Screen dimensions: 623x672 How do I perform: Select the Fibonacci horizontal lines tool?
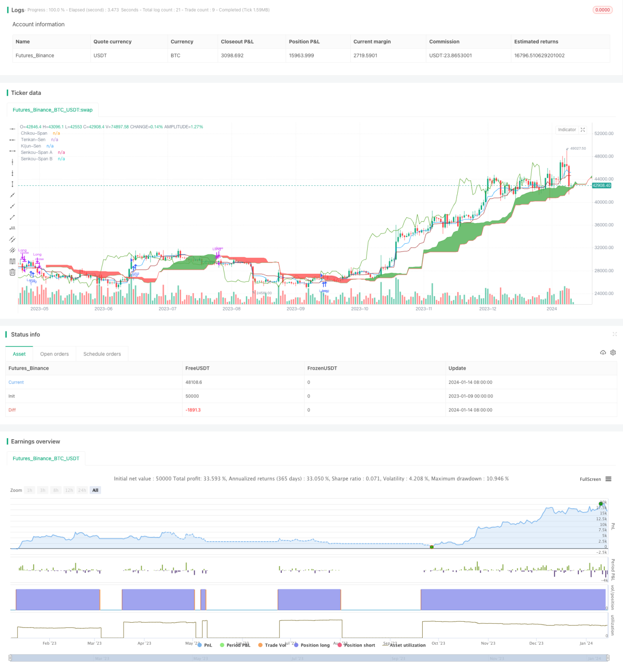pos(12,261)
